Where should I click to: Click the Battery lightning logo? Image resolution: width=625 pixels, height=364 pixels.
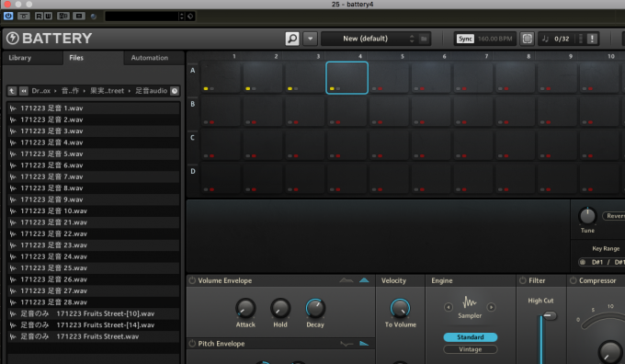click(12, 39)
